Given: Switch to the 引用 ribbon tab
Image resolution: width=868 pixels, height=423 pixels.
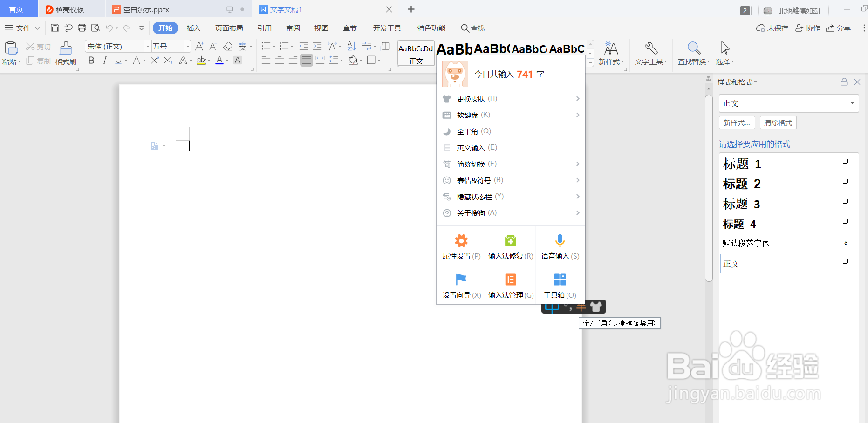Looking at the screenshot, I should (265, 28).
